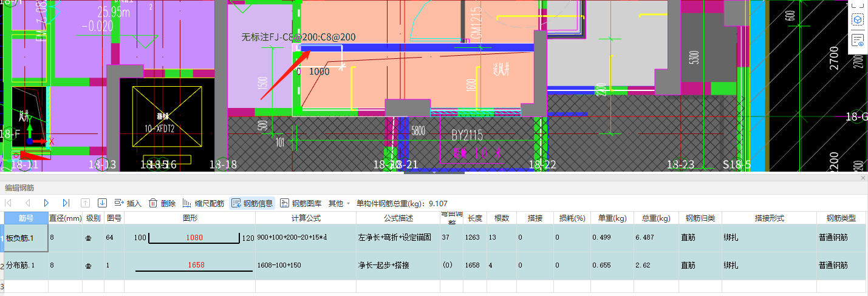Click the 3D cube view icon
This screenshot has height=296, width=868.
(857, 20)
